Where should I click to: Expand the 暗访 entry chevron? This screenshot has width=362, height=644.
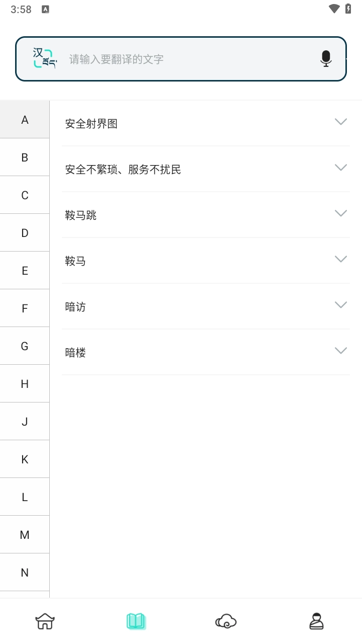(341, 305)
